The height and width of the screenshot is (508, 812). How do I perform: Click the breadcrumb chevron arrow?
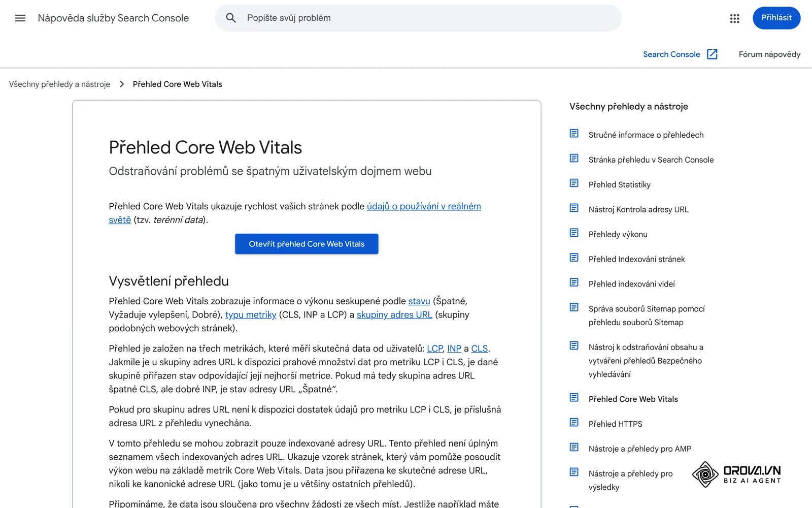[x=122, y=84]
